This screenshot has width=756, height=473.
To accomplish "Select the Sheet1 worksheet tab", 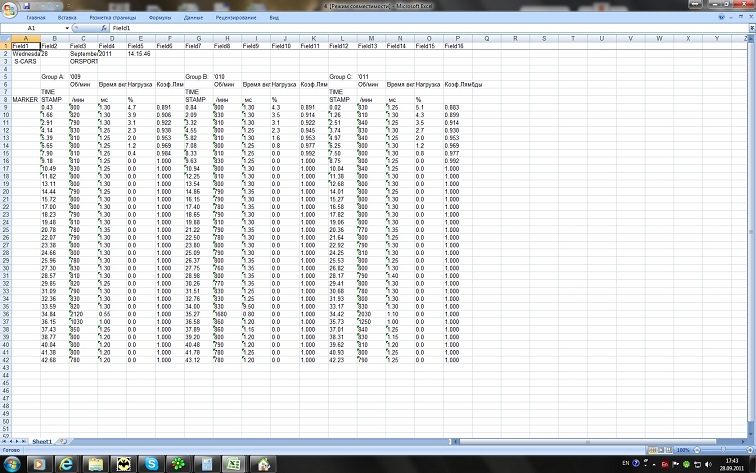I will pos(42,441).
